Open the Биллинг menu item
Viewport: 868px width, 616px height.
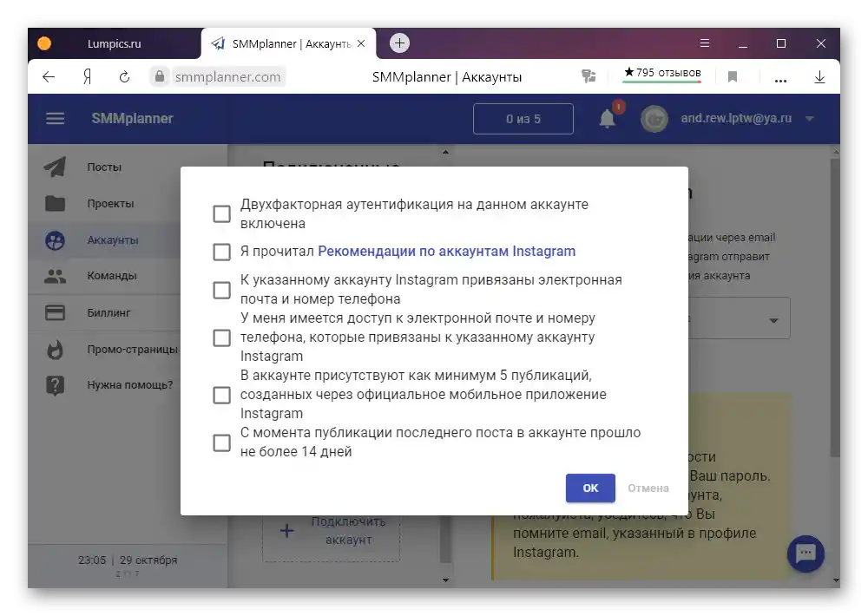(108, 312)
